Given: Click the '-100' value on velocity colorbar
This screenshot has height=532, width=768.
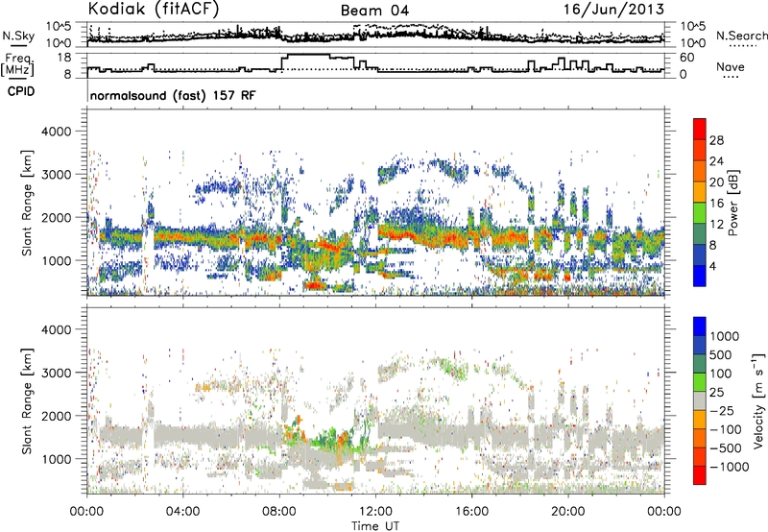Looking at the screenshot, I should [x=726, y=429].
